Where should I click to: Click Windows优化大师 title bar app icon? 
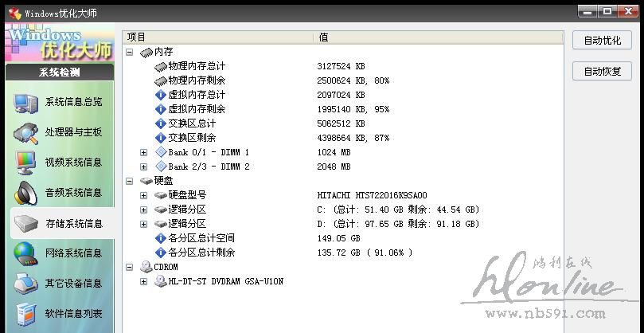pyautogui.click(x=15, y=14)
